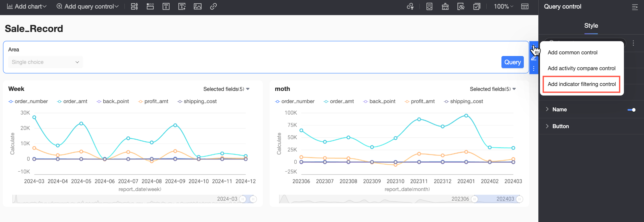Open Selected fields dropdown in Week chart
Screen dimensions: 644x222
coord(226,89)
